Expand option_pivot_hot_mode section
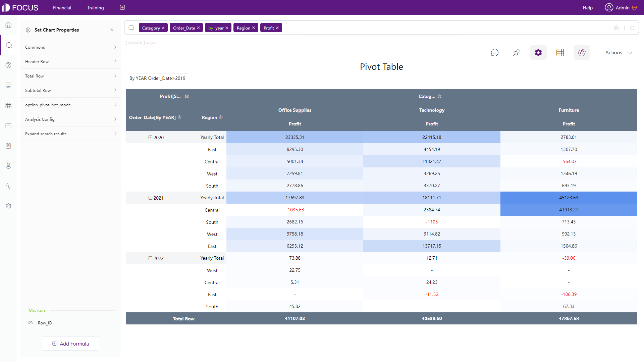 pyautogui.click(x=70, y=105)
